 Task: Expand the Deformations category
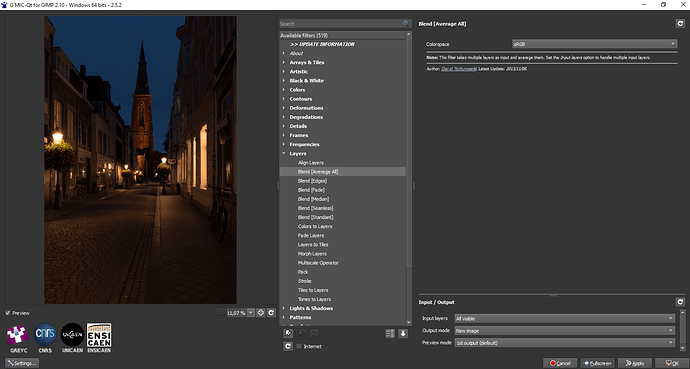(x=284, y=108)
